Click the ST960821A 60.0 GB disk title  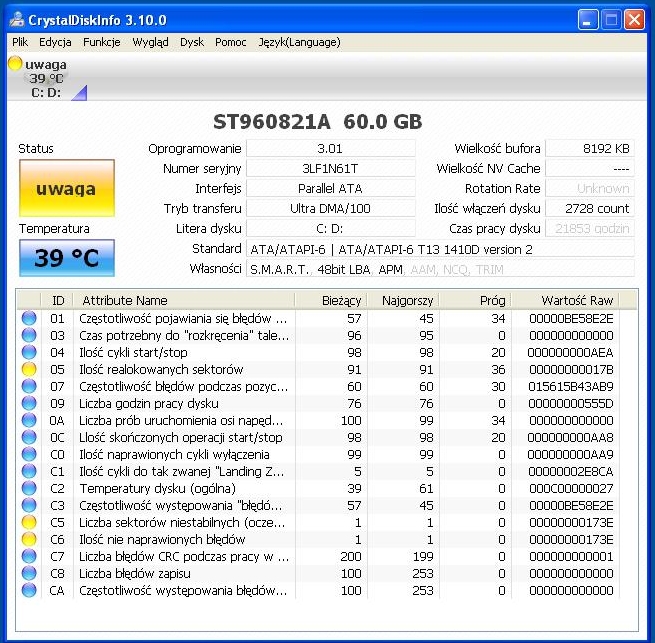click(317, 122)
